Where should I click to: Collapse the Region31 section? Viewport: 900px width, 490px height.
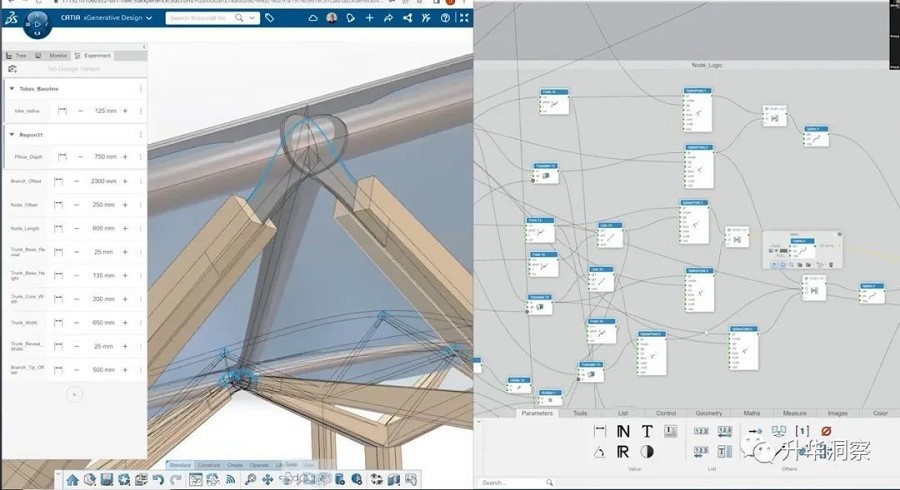12,134
